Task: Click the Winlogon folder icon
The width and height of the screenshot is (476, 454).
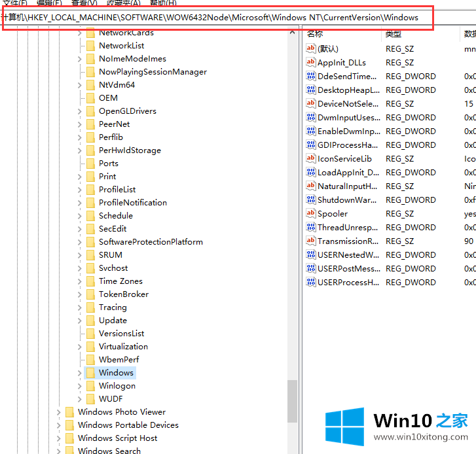Action: [90, 385]
